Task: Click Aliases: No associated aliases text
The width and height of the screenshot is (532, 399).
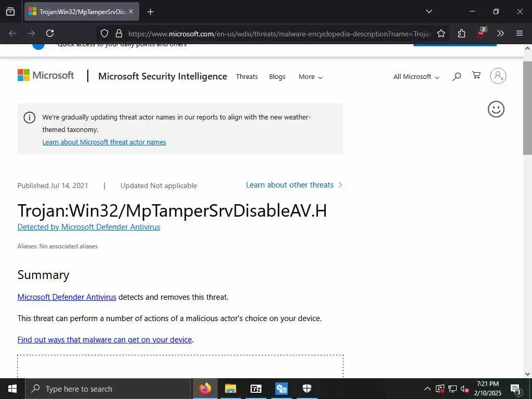Action: click(x=57, y=246)
